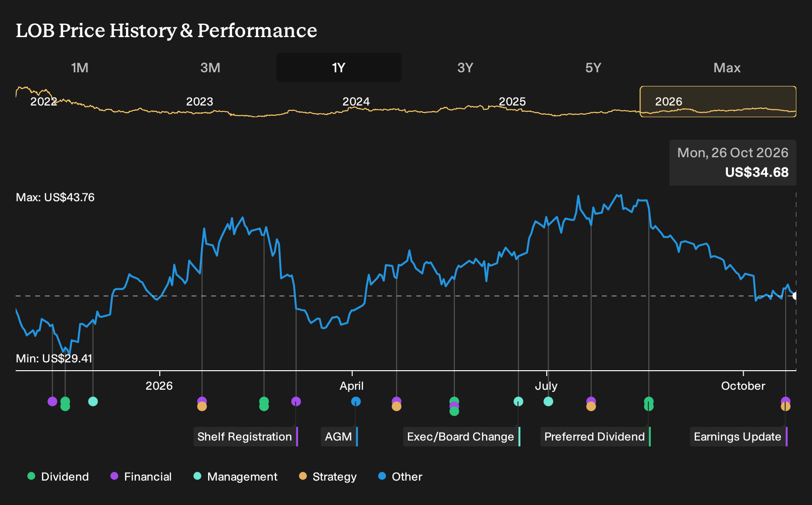Open the Shelf Registration event label

coord(246,437)
